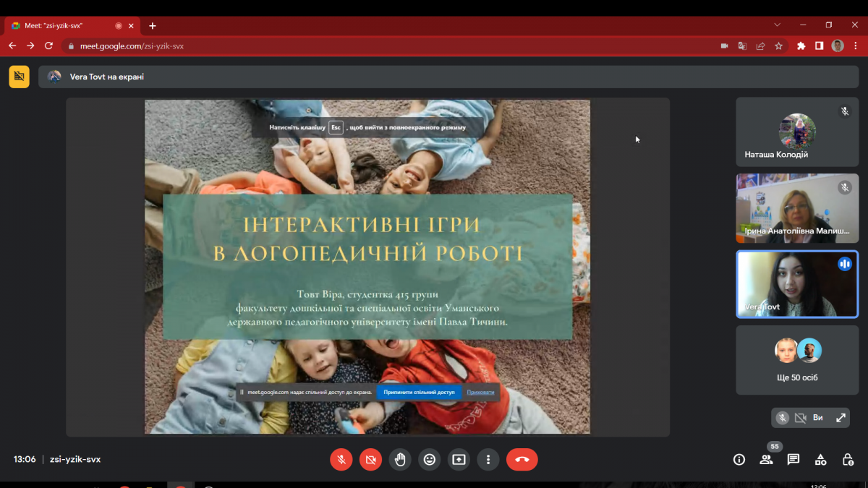Open chat with everyone panel
868x488 pixels.
tap(793, 459)
